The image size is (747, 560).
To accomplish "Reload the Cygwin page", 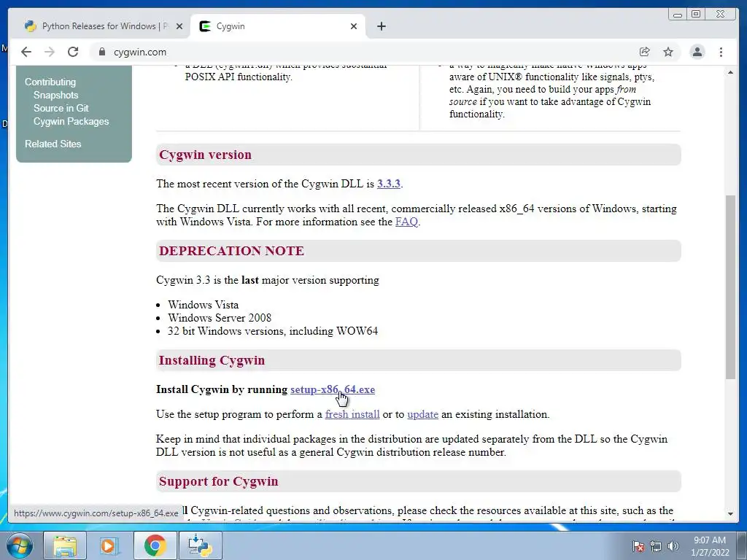I will point(73,52).
